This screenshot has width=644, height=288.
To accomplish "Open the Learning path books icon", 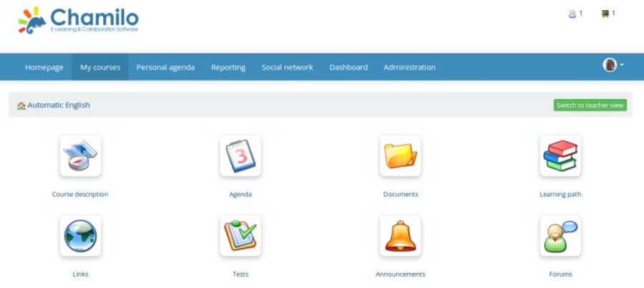I will coord(560,156).
